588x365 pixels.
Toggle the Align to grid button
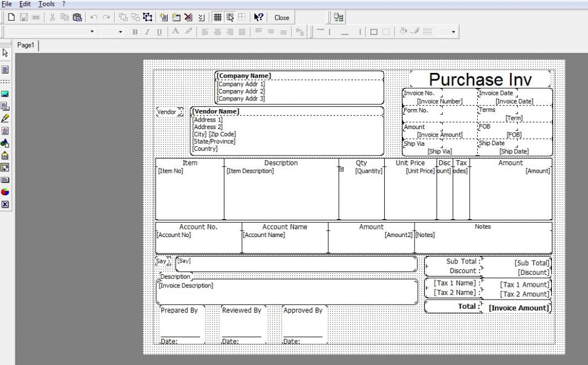[230, 17]
